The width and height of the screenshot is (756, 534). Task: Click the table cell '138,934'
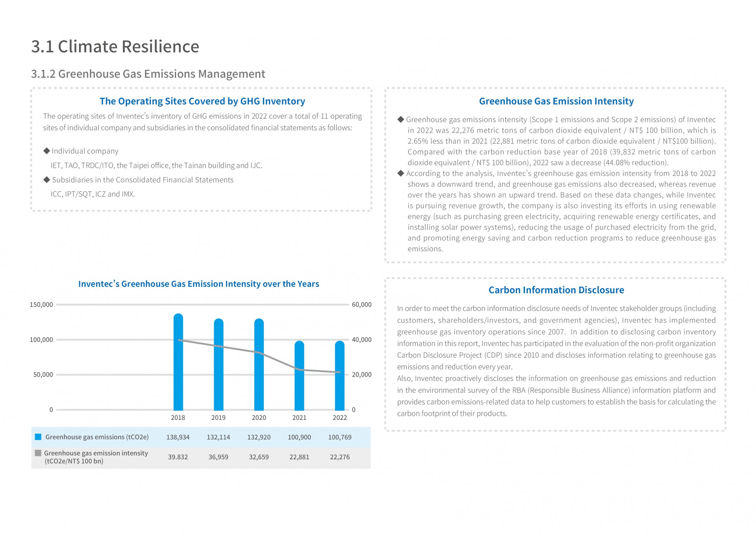coord(178,437)
